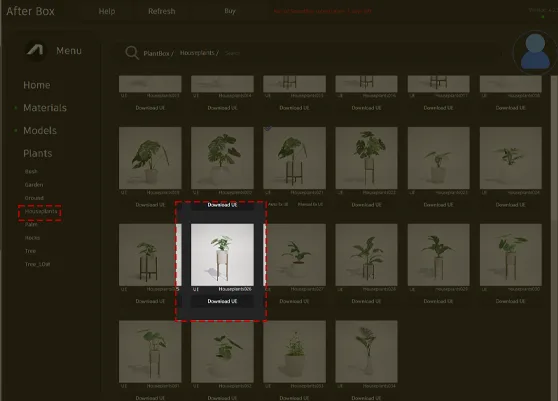The image size is (558, 401).
Task: Click Download UE under Houseplants015
Action: pyautogui.click(x=294, y=108)
